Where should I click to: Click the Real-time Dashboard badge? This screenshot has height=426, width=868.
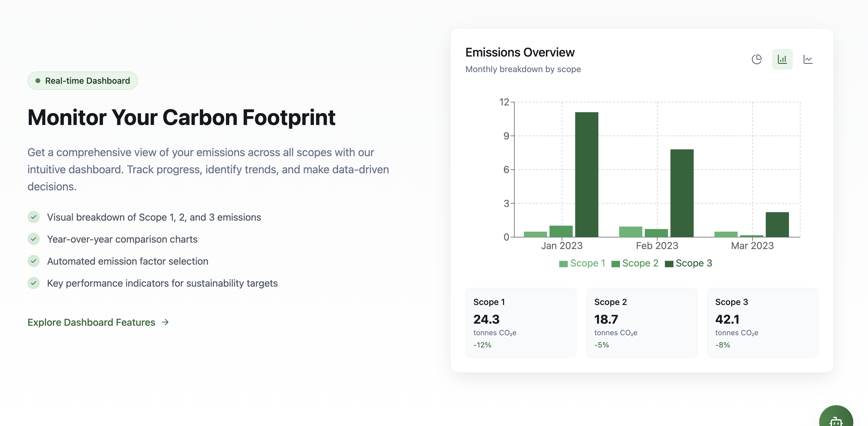click(x=83, y=81)
